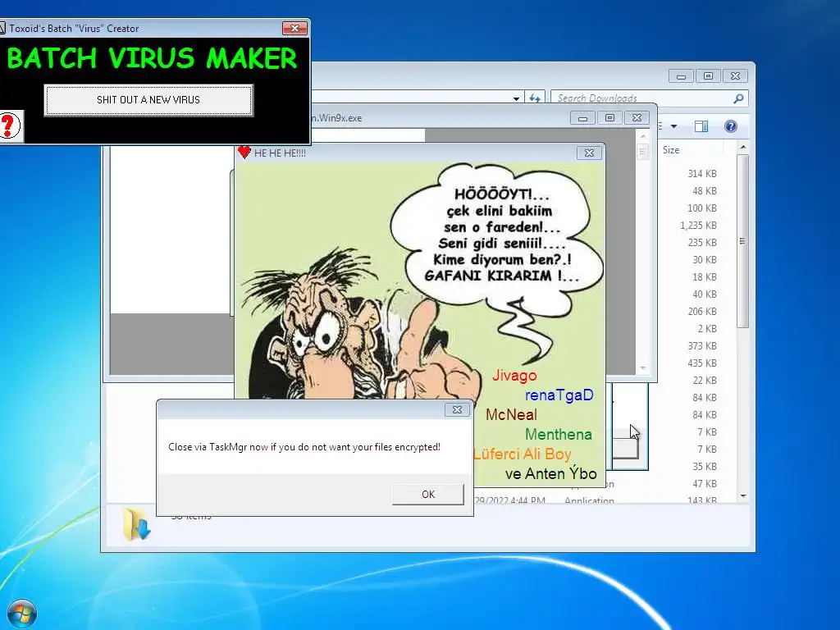The image size is (840, 630).
Task: Click the Menthena name in the cartoon window
Action: [558, 435]
